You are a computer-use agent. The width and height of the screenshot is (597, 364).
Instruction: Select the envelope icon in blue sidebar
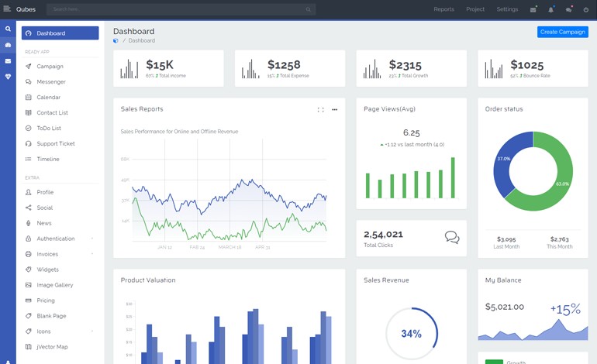[8, 61]
